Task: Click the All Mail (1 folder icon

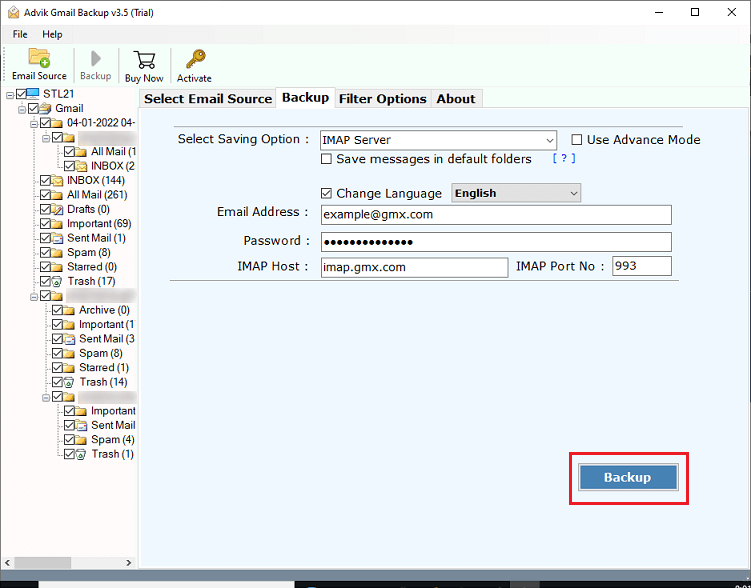Action: point(81,152)
